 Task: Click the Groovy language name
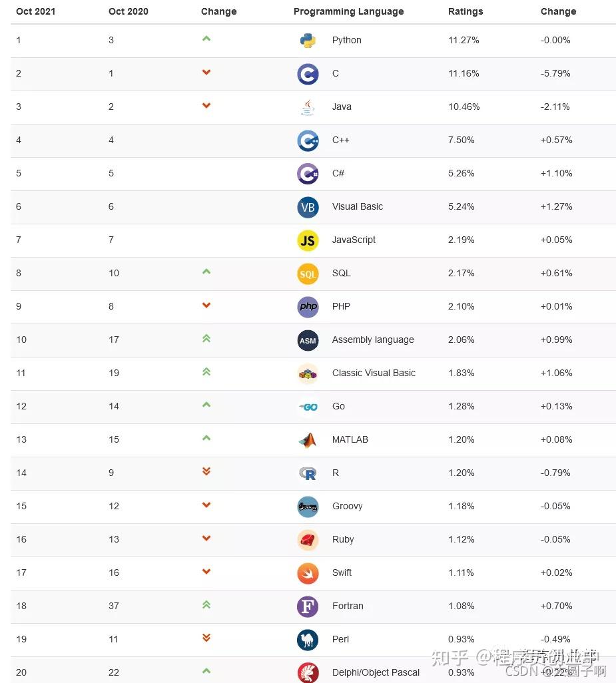347,506
